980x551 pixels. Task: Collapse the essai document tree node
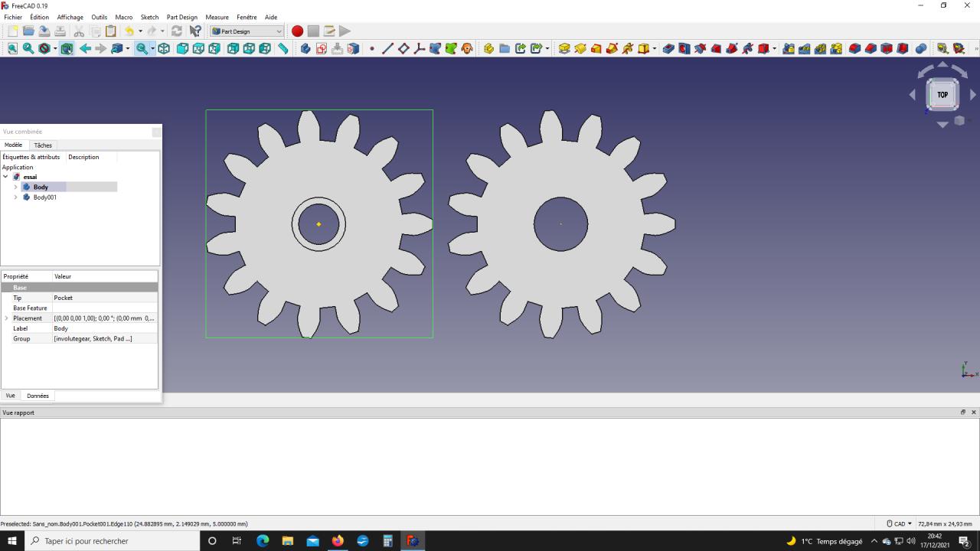pyautogui.click(x=5, y=177)
